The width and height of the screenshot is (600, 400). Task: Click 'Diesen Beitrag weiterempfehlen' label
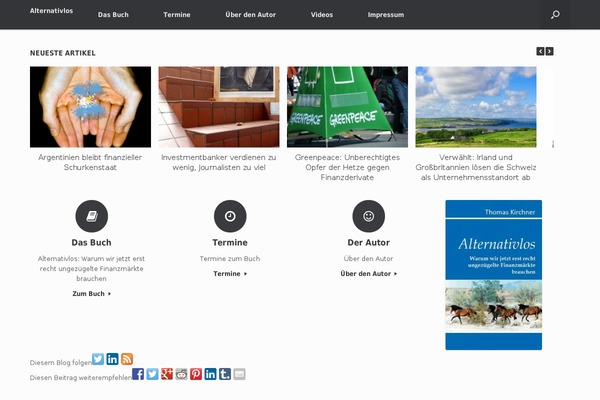(81, 377)
